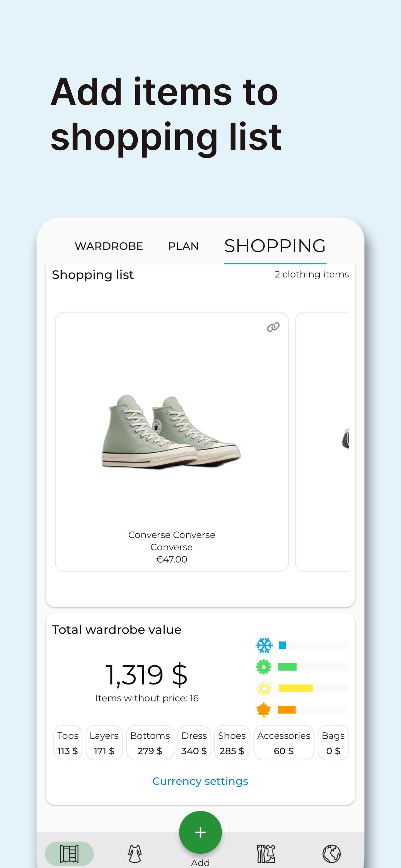Select the Shoes 285 $ category chip
The width and height of the screenshot is (401, 868).
232,743
